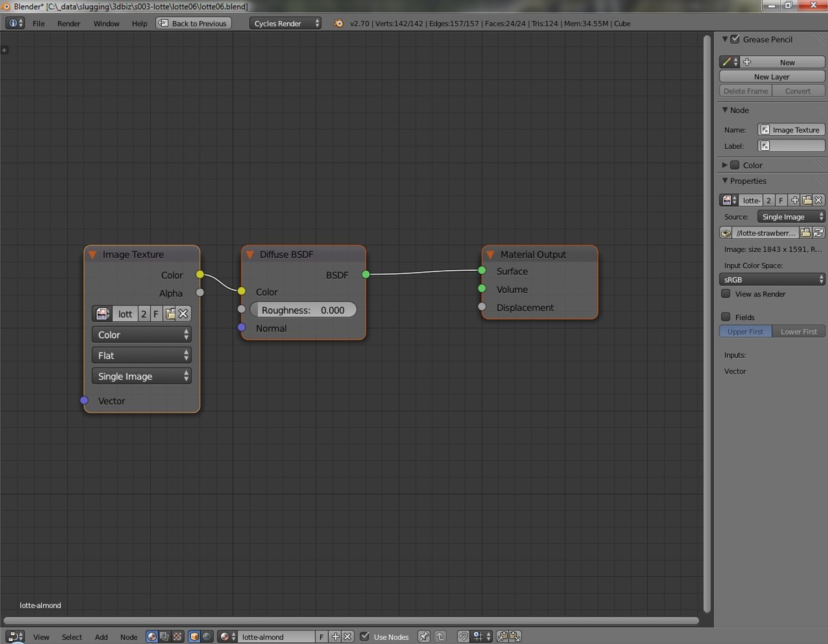Open the Window menu
Image resolution: width=828 pixels, height=644 pixels.
[x=106, y=23]
